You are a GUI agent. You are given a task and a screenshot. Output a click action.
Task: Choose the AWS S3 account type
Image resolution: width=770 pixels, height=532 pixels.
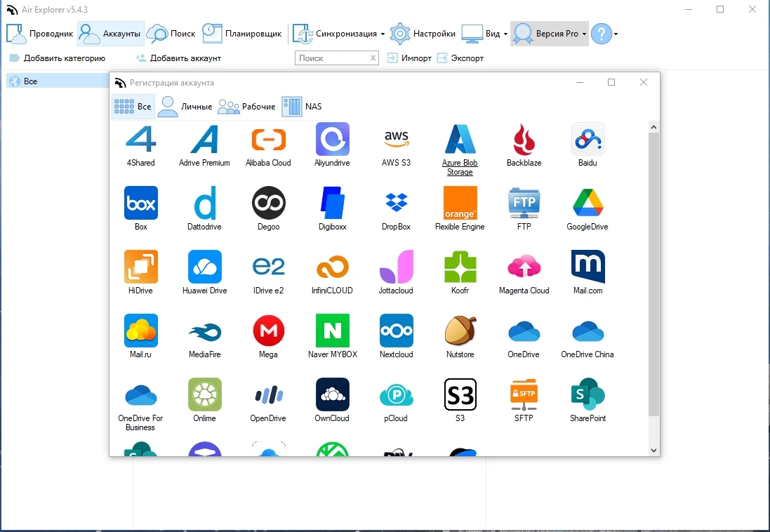tap(397, 140)
